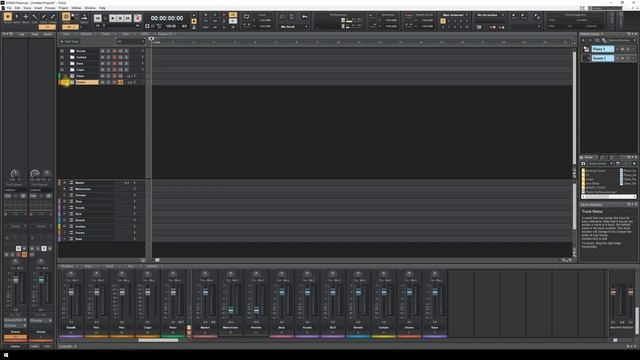
Task: Solo the Piano track
Action: pos(109,76)
